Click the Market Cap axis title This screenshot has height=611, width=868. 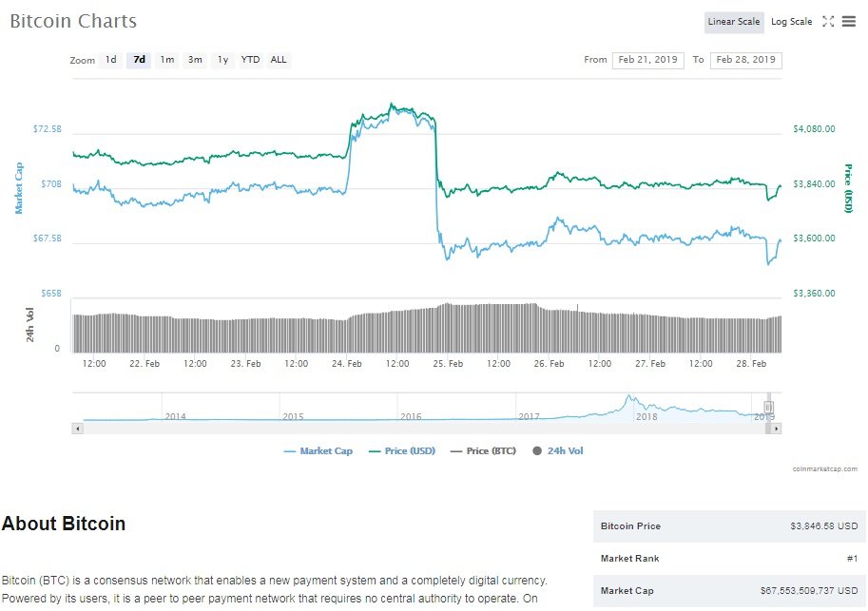tap(19, 188)
